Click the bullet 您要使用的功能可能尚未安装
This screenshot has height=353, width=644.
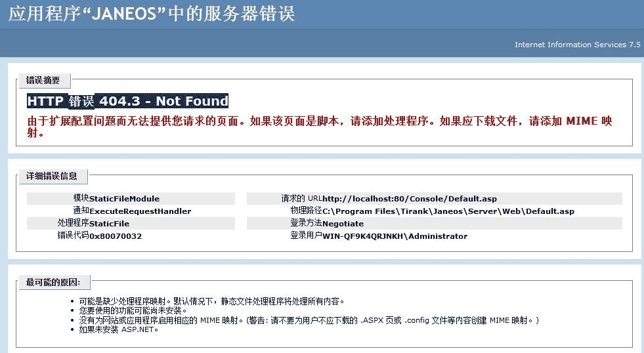pos(133,311)
